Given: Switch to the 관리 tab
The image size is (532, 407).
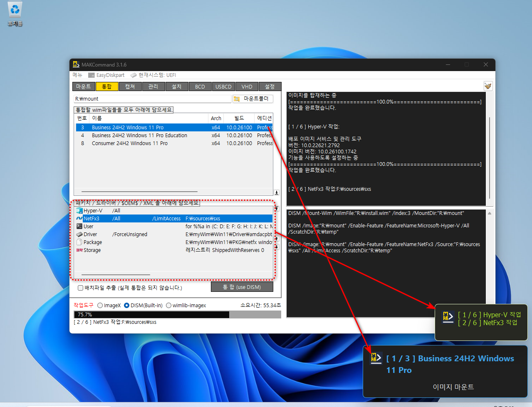Looking at the screenshot, I should pos(153,86).
